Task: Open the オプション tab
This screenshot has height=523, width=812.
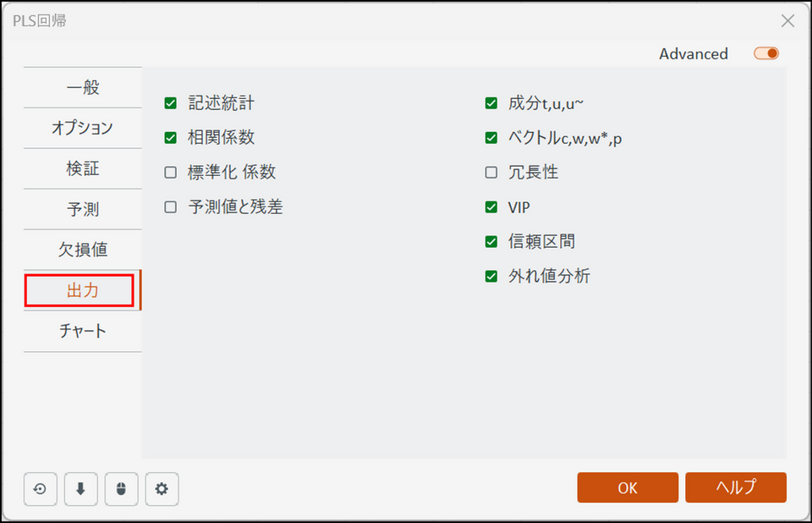Action: coord(83,128)
